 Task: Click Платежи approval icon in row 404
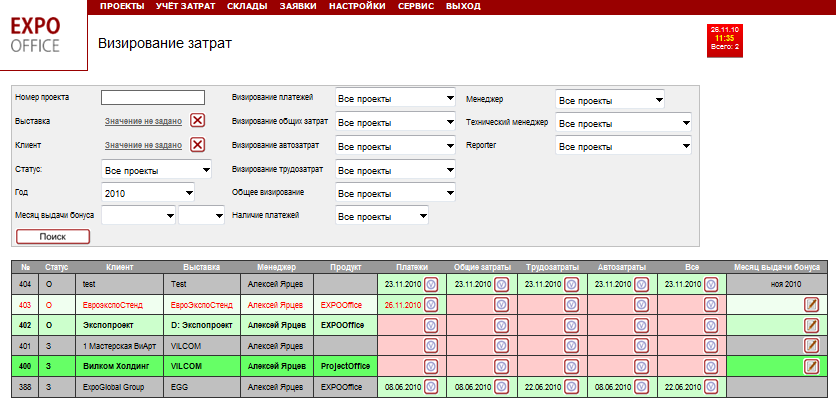[432, 284]
